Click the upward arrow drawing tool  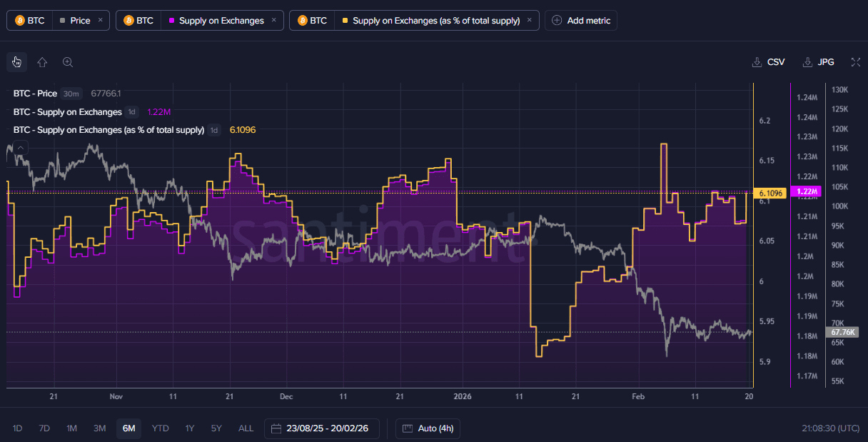tap(42, 62)
